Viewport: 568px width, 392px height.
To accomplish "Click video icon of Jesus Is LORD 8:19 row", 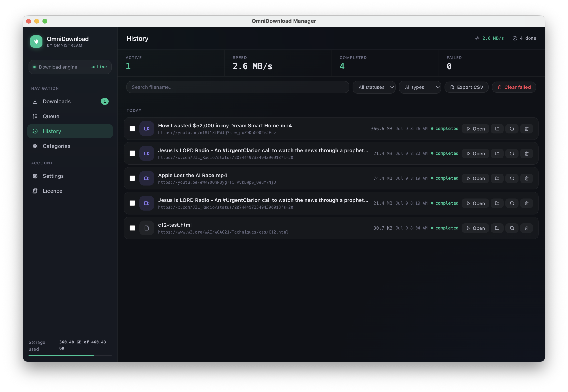I will coord(147,203).
